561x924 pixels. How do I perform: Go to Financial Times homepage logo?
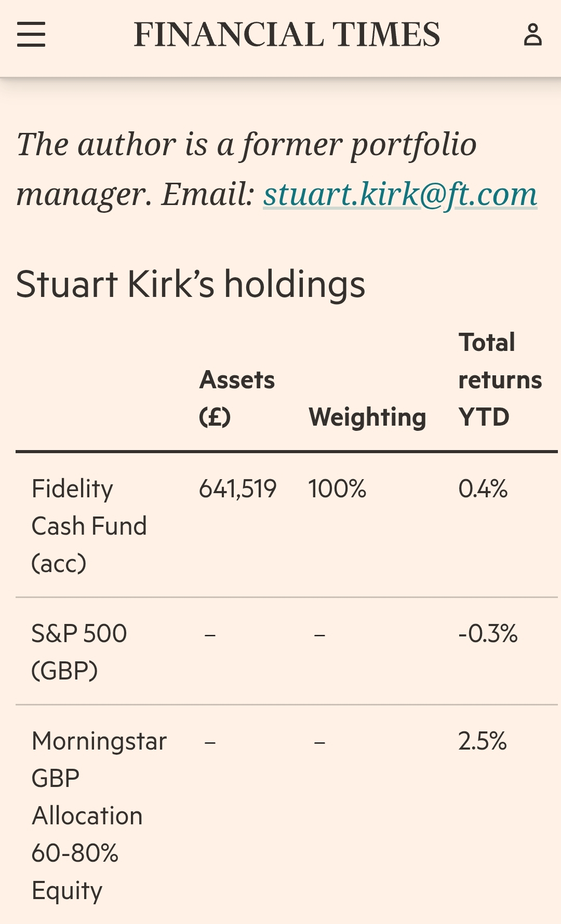pyautogui.click(x=287, y=35)
